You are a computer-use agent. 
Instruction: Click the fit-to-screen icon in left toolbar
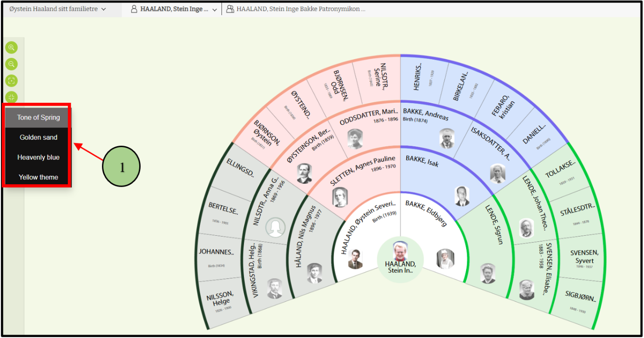(11, 81)
